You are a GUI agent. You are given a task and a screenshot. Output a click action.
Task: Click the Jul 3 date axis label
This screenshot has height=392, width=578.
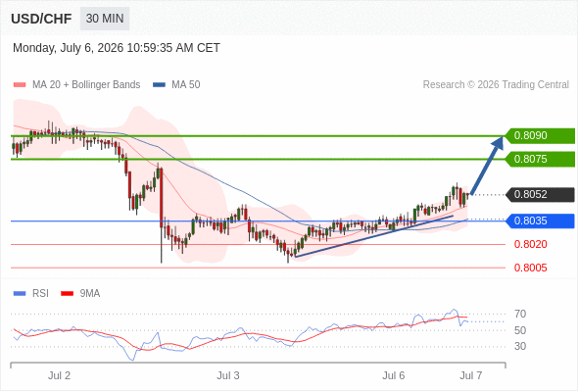point(228,375)
